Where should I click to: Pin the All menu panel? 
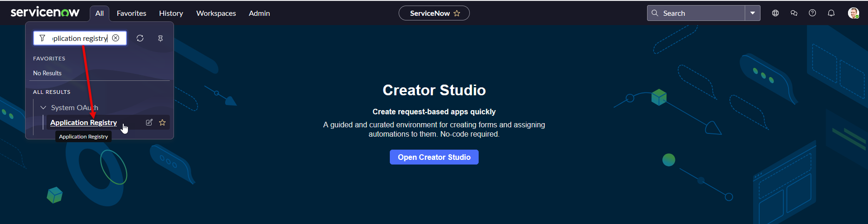coord(160,39)
